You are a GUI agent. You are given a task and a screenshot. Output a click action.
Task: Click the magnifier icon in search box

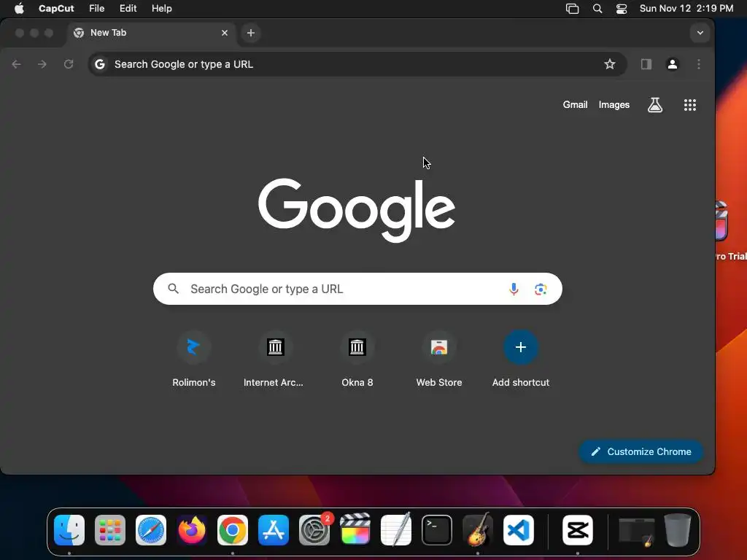coord(174,289)
